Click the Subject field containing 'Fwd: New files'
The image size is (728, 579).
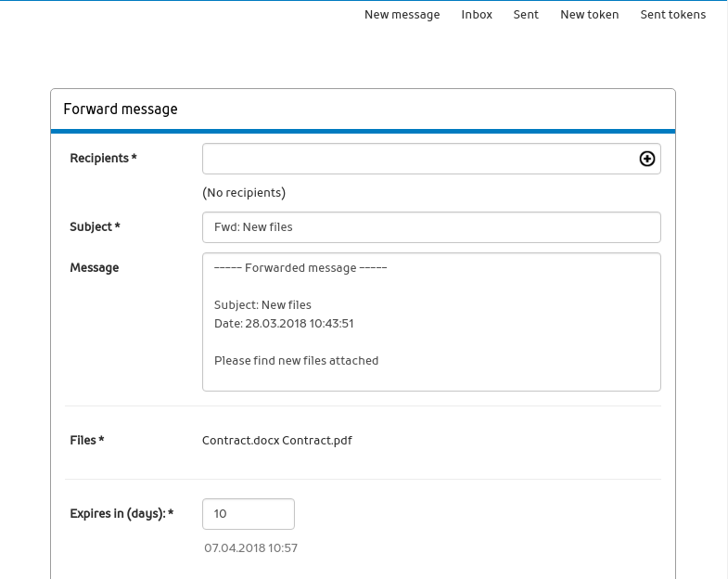click(431, 227)
